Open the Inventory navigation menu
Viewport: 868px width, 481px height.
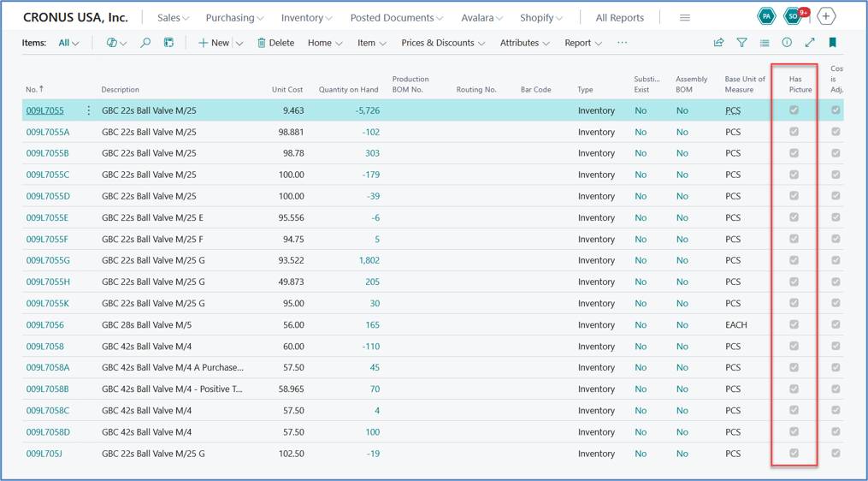point(307,18)
